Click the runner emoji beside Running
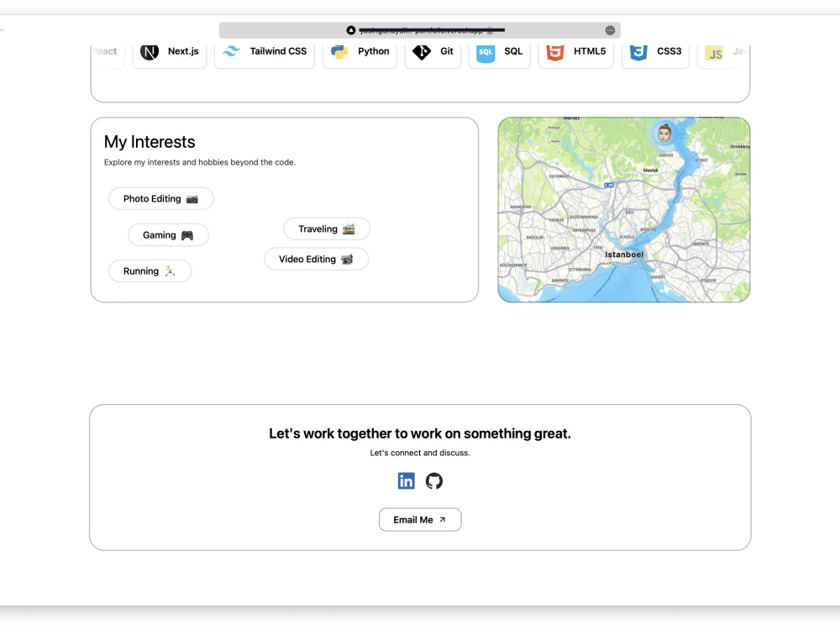 (x=170, y=271)
